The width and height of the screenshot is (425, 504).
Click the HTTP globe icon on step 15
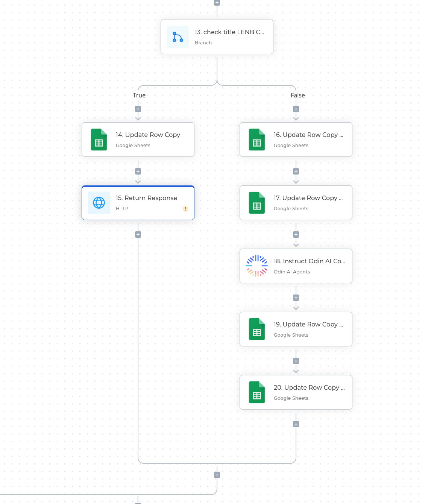pyautogui.click(x=99, y=203)
